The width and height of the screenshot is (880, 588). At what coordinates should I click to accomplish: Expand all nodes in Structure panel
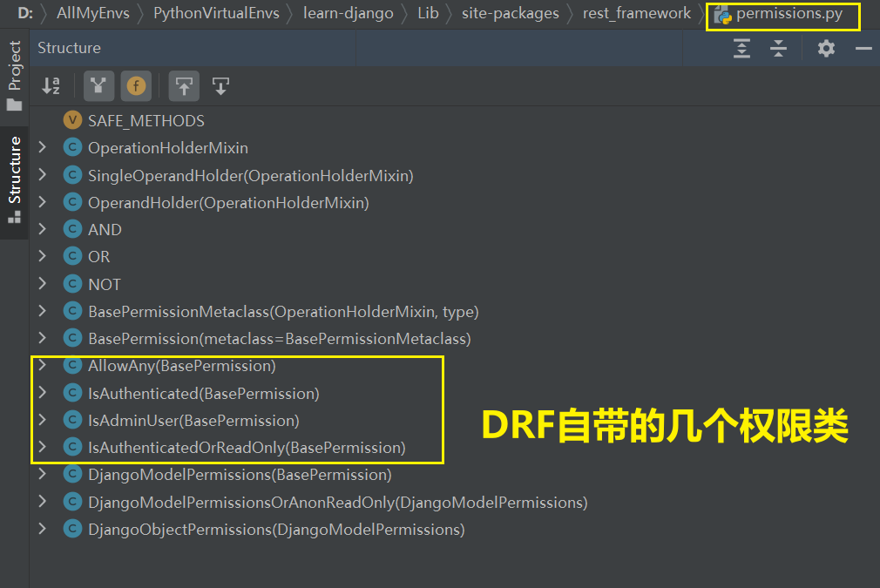(742, 48)
